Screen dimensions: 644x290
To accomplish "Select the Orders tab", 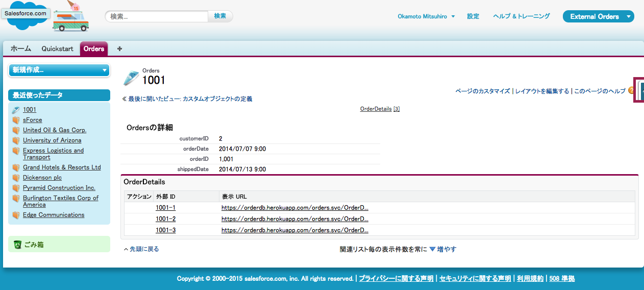I will [94, 49].
